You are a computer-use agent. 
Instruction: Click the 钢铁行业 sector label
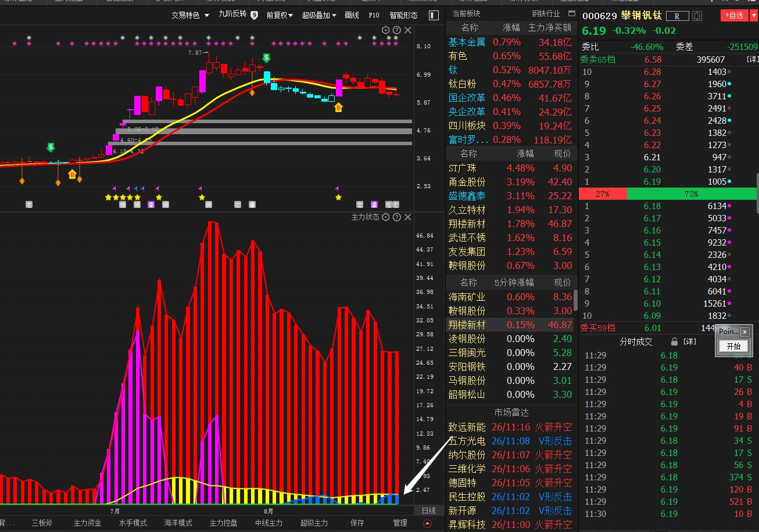[x=546, y=13]
